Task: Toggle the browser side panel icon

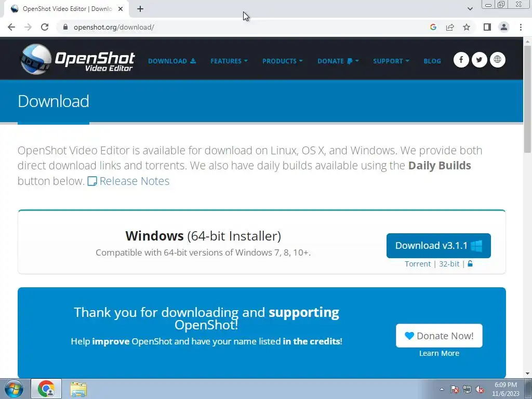Action: pos(487,27)
